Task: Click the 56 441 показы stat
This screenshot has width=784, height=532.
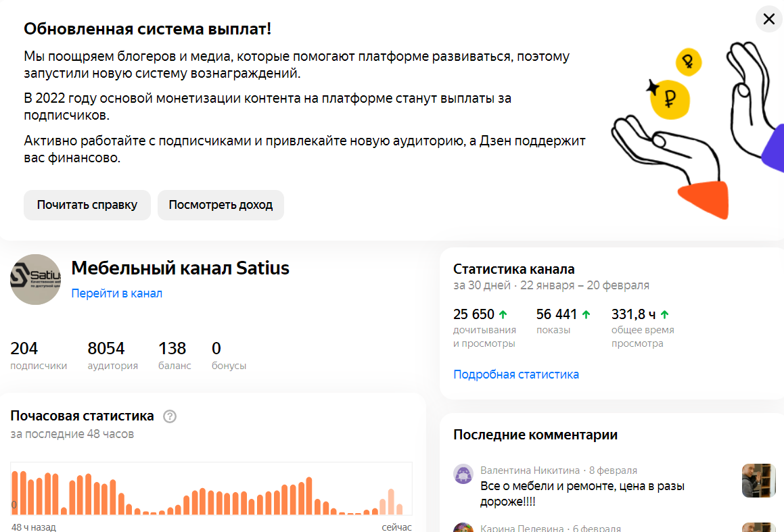Action: 563,320
